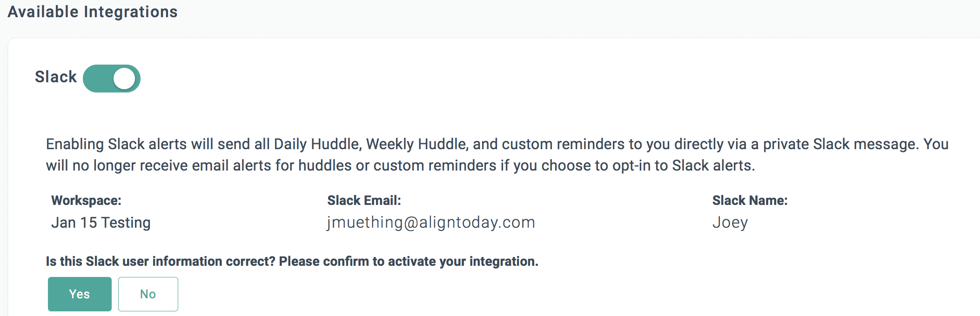Click the Joey Slack name value

(730, 223)
